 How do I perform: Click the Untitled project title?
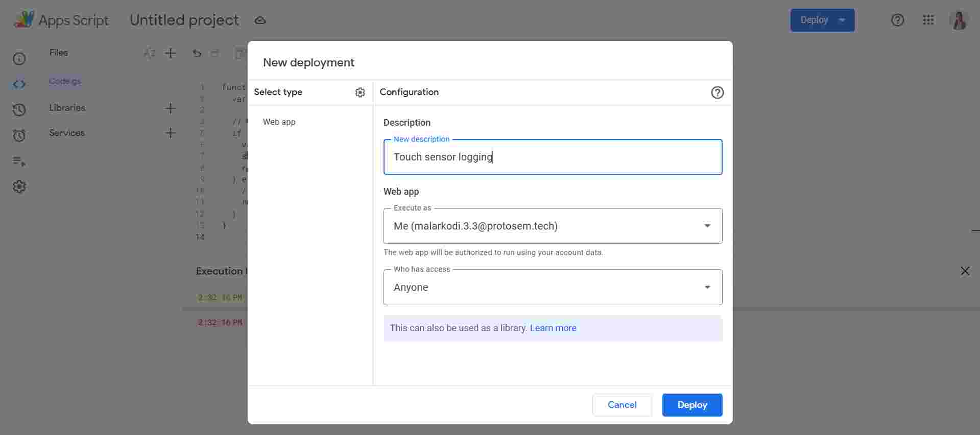184,20
